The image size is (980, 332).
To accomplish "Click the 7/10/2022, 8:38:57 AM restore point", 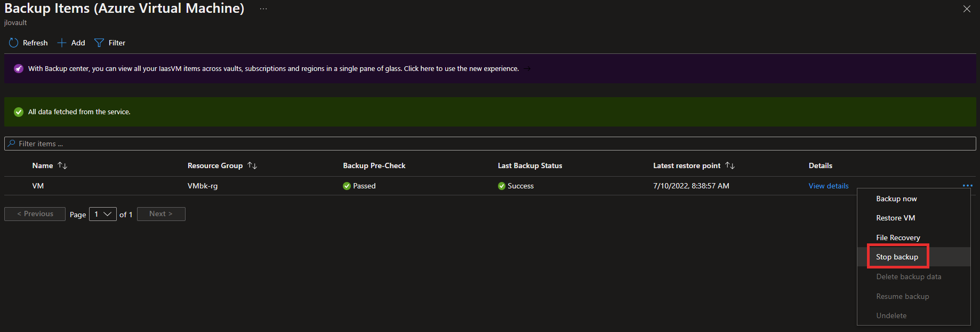I will [691, 186].
